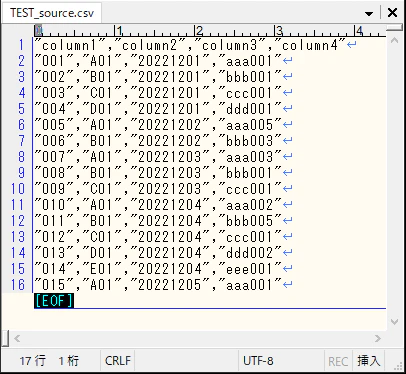Click line number 5 in gutter
406x374 pixels.
[x=21, y=109]
